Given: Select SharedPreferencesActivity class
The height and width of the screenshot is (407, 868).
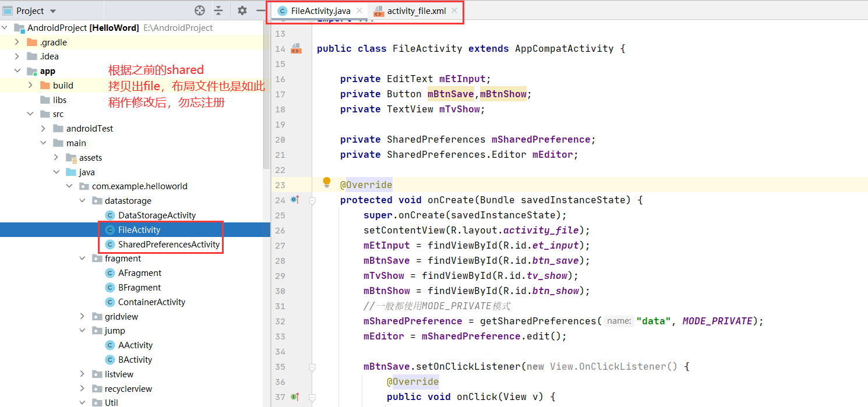Looking at the screenshot, I should [169, 245].
